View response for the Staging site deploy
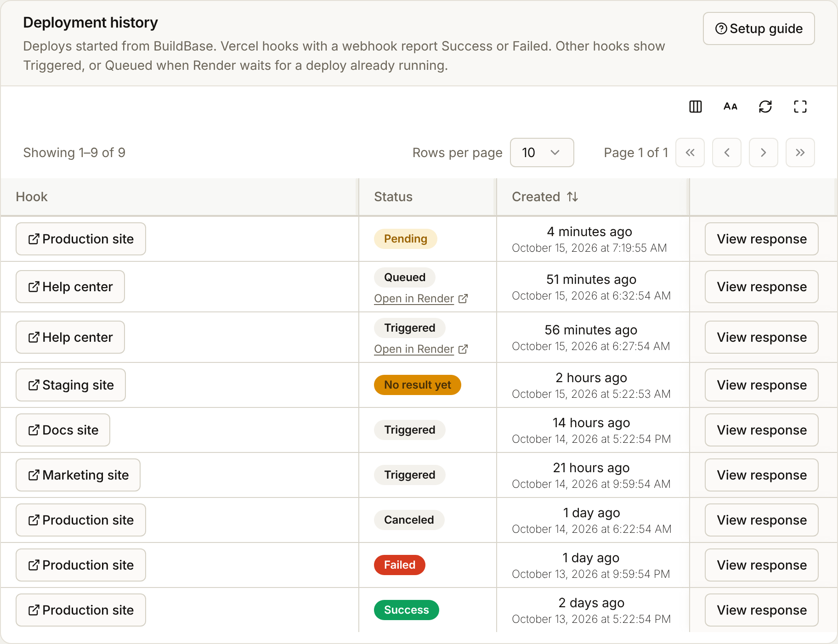The height and width of the screenshot is (644, 838). 762,385
